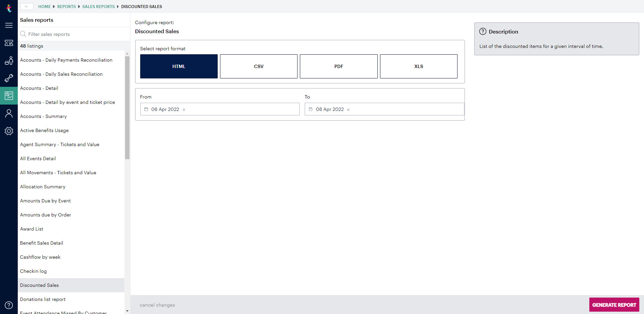
Task: Switch report format to XLS
Action: (419, 66)
